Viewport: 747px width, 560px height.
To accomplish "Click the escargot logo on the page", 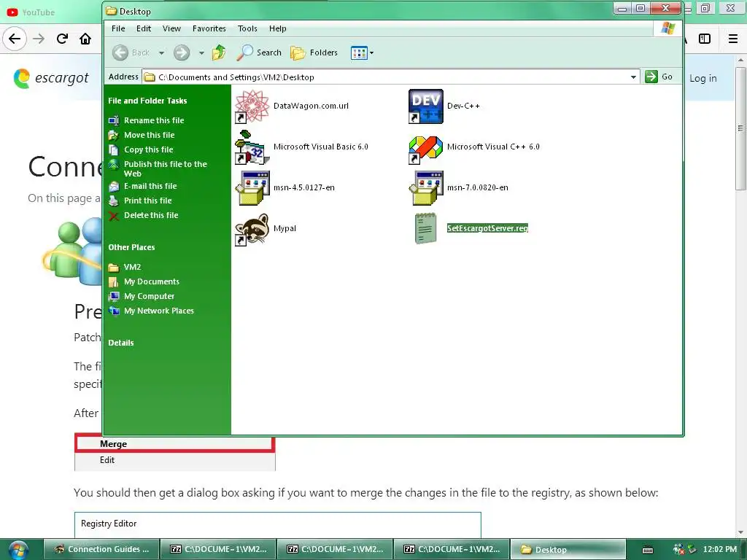I will point(51,77).
